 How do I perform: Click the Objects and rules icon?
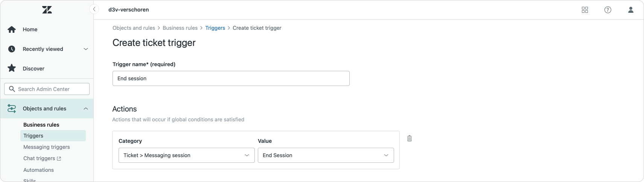12,109
